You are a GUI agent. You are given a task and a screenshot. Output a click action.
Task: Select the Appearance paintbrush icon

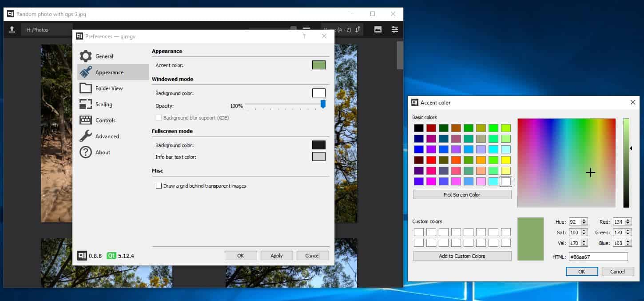click(85, 72)
